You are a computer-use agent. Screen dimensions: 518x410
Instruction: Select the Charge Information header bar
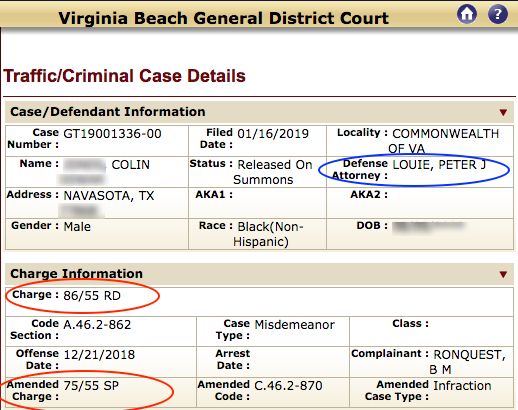[x=259, y=274]
